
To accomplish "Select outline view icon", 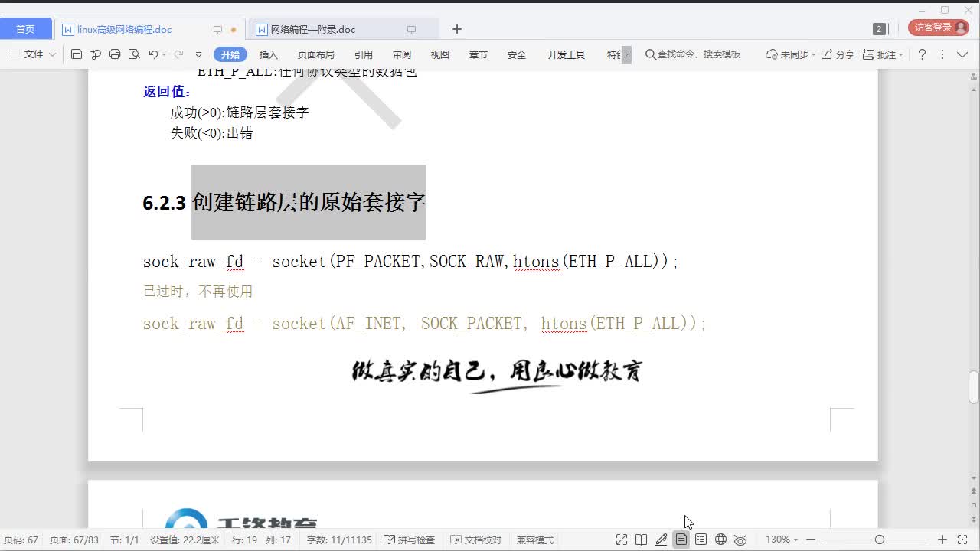I will [x=701, y=540].
